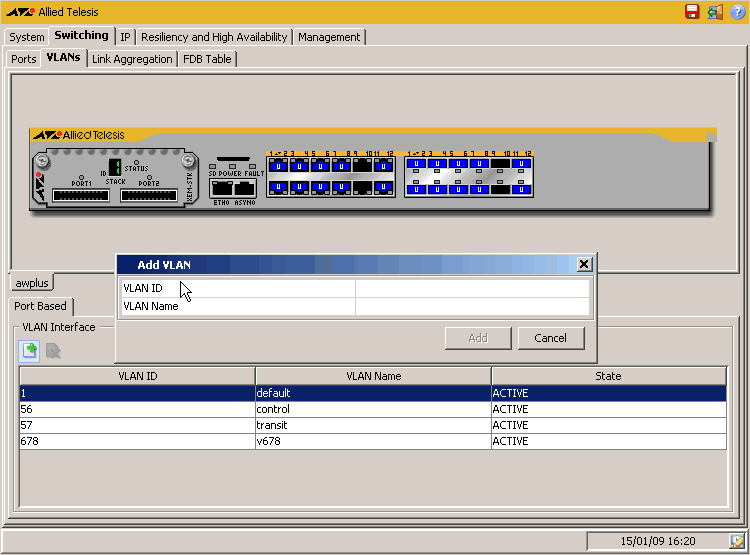
Task: Click the VLAN Name value field in the dialog
Action: tap(472, 307)
